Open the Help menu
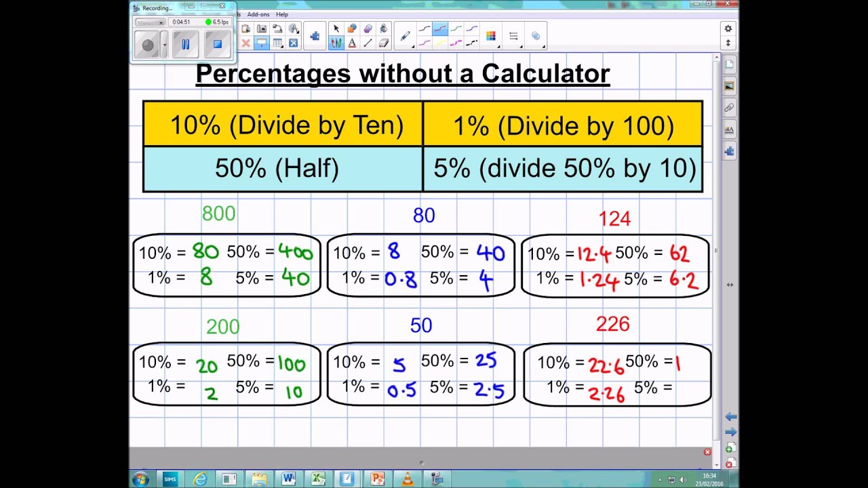The image size is (868, 488). pos(282,14)
